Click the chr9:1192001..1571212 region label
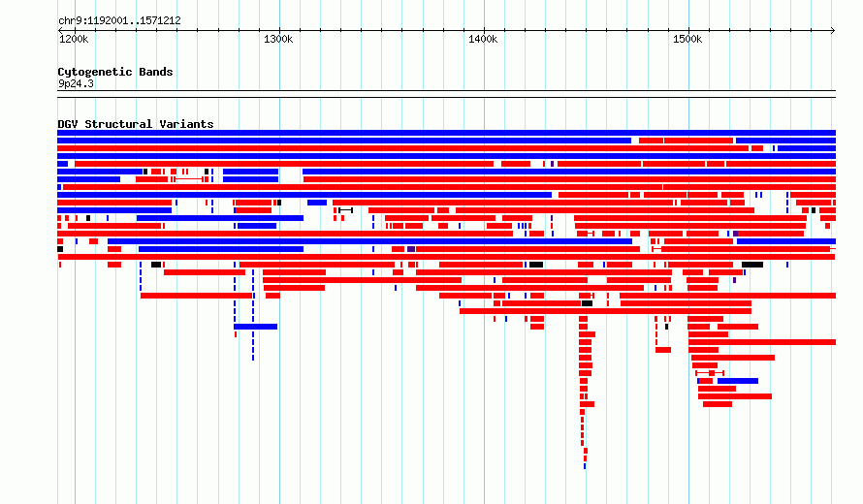This screenshot has height=504, width=863. (x=119, y=21)
